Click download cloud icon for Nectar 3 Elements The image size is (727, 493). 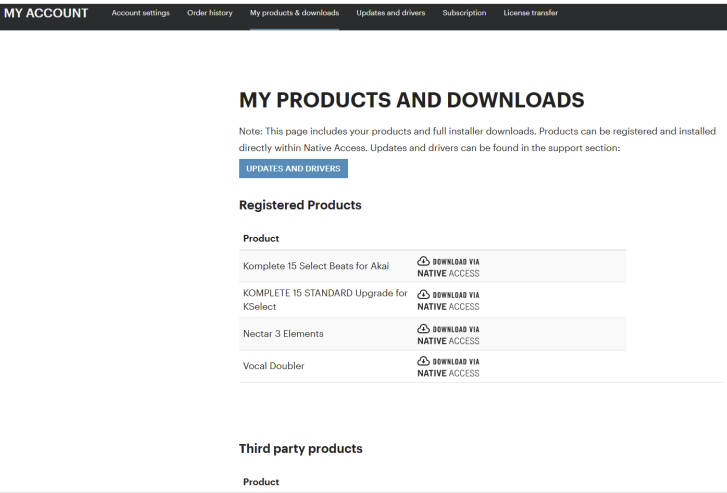click(423, 328)
